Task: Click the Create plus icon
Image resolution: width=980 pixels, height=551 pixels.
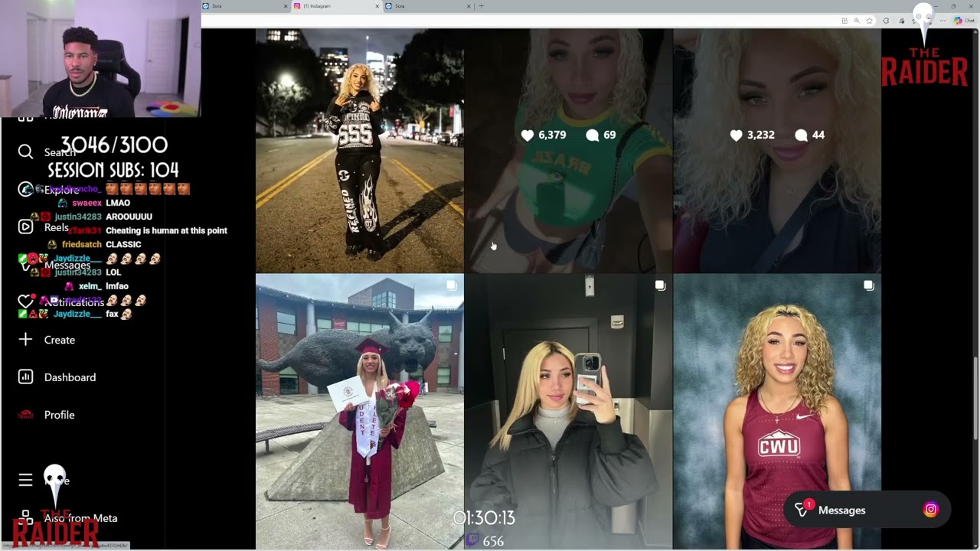Action: coord(25,339)
